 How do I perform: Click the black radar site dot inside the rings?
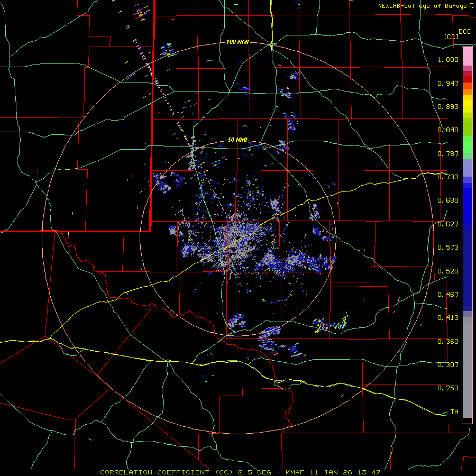pyautogui.click(x=238, y=237)
